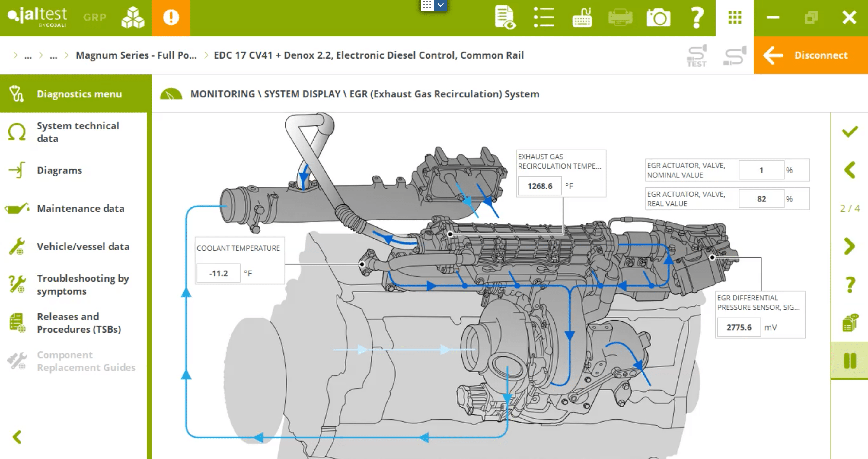Click the coolant temperature value field
This screenshot has width=868, height=459.
(218, 273)
